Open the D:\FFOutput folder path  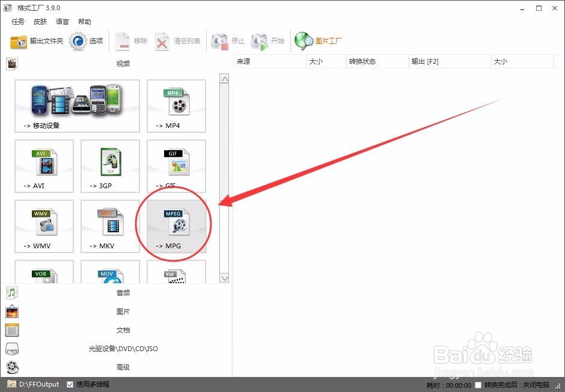point(39,384)
